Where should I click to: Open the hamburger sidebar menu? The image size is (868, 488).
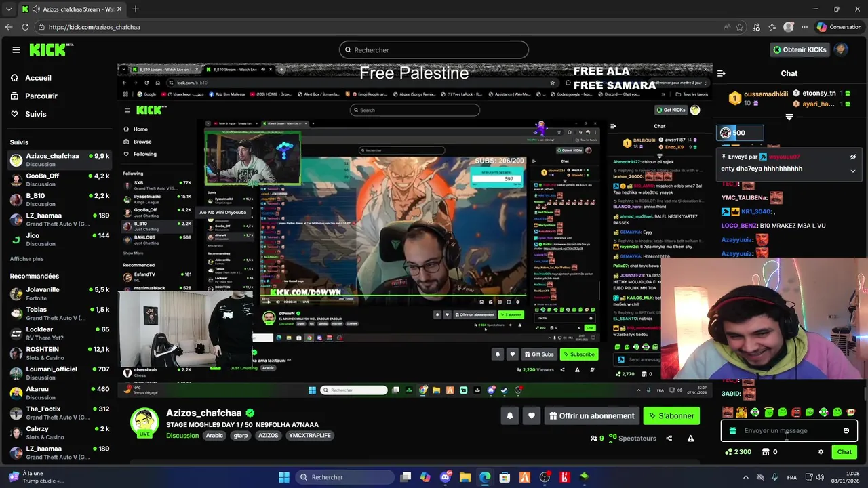16,49
